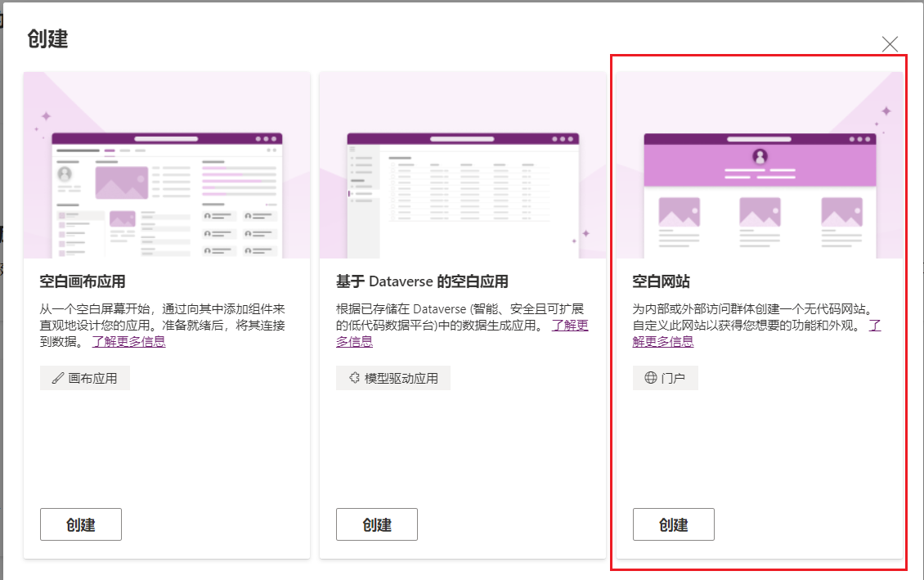This screenshot has height=580, width=924.
Task: Click the 空白画布应用 card title
Action: point(83,281)
